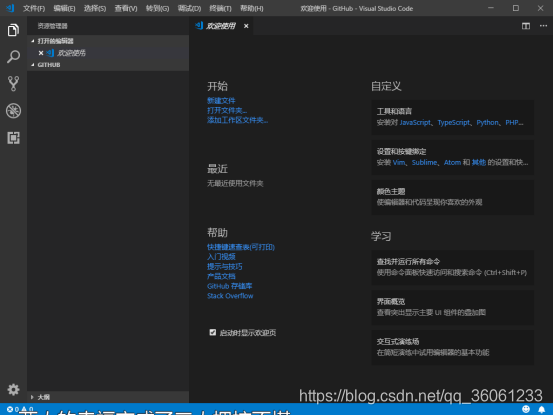This screenshot has width=553, height=415.
Task: Open the 文件(F) menu
Action: pyautogui.click(x=34, y=8)
